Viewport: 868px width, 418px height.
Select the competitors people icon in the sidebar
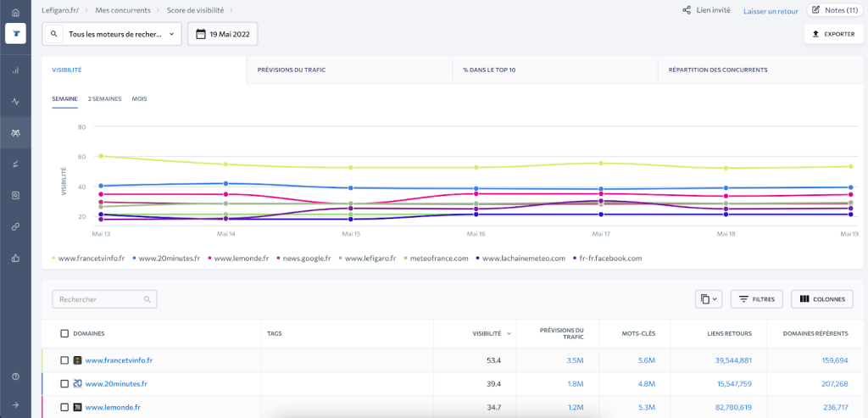pyautogui.click(x=15, y=133)
